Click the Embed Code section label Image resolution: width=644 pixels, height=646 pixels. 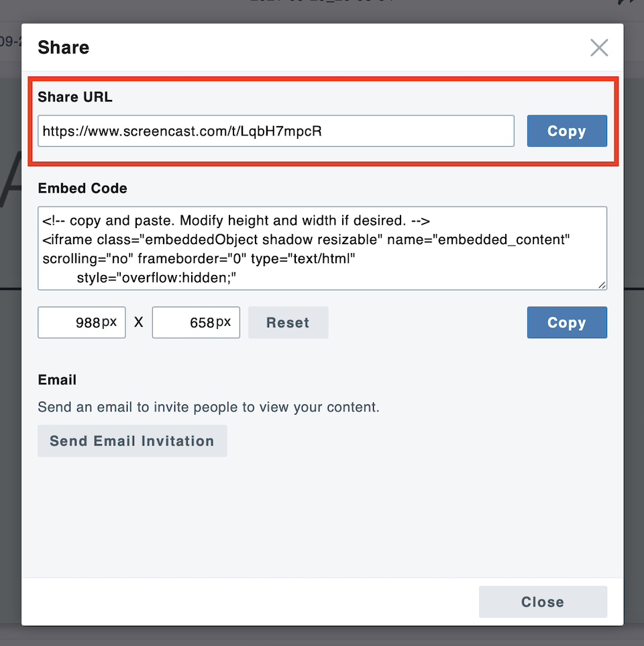click(x=83, y=189)
